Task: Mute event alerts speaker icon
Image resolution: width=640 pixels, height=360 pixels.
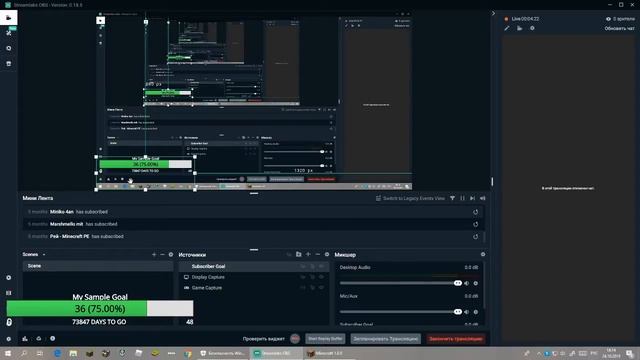Action: pos(483,198)
